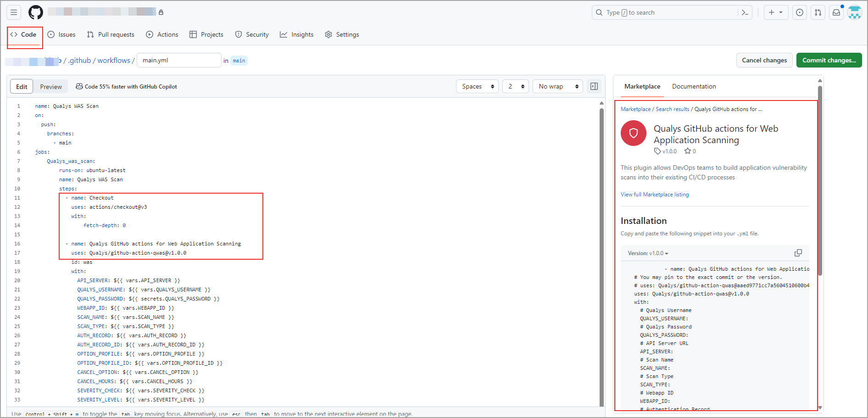This screenshot has width=868, height=418.
Task: Click the Security shield icon
Action: coord(239,34)
